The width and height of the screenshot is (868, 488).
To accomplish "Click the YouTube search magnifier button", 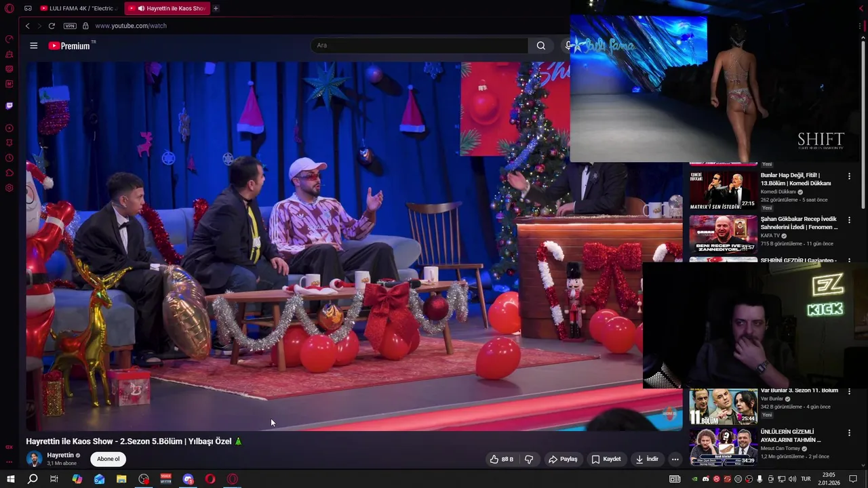I will click(540, 45).
